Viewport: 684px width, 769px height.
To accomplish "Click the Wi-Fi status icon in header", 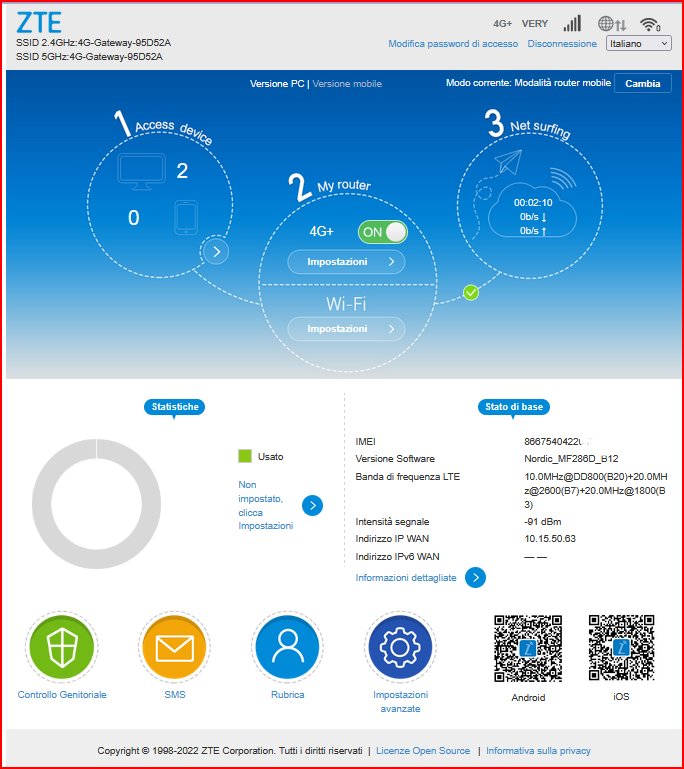I will click(651, 24).
